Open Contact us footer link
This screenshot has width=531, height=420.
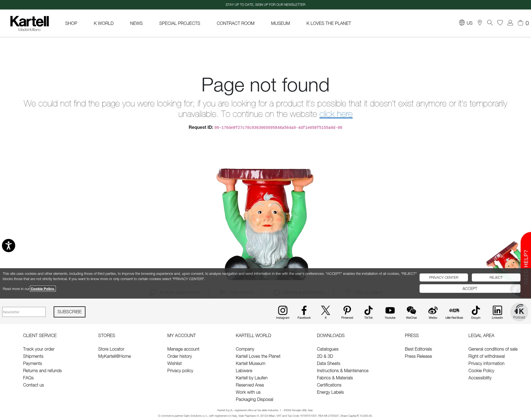click(x=33, y=385)
